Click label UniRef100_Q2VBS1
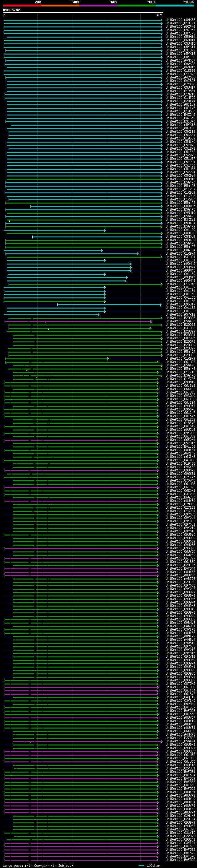 [180, 768]
